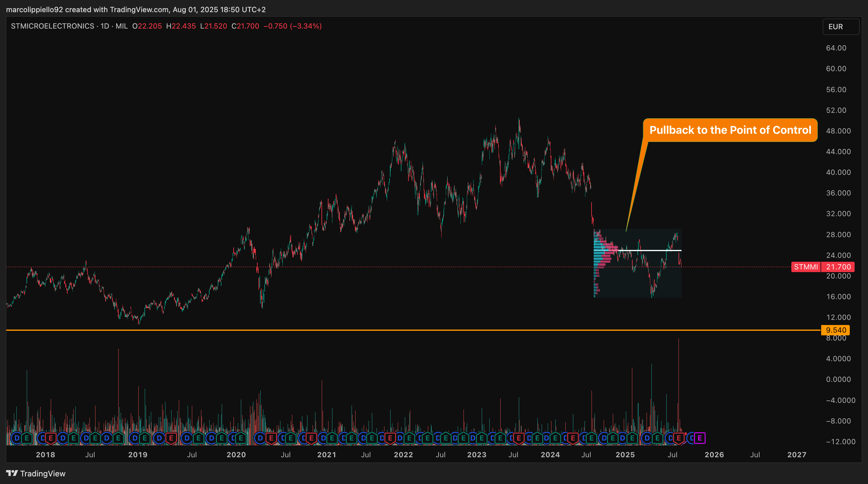The width and height of the screenshot is (868, 484).
Task: Select the Pullback to Point of Control callout
Action: point(730,130)
